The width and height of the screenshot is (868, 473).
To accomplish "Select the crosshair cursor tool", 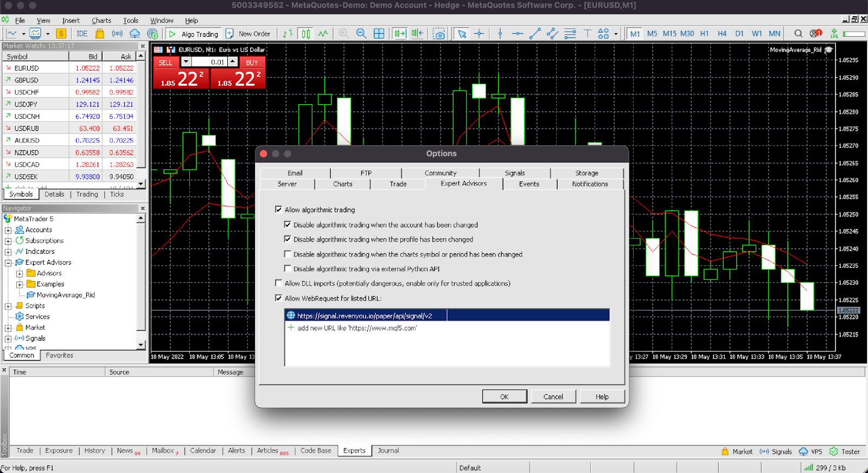I will click(x=479, y=34).
